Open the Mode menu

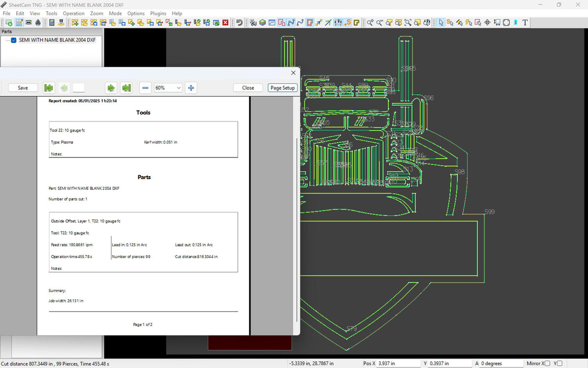pos(116,13)
